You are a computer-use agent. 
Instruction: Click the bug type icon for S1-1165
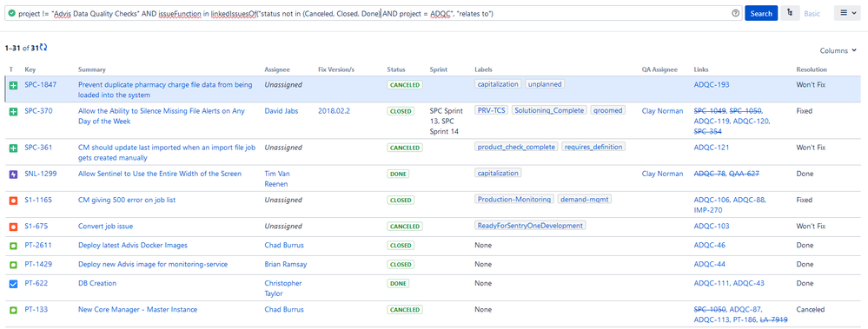pos(14,201)
